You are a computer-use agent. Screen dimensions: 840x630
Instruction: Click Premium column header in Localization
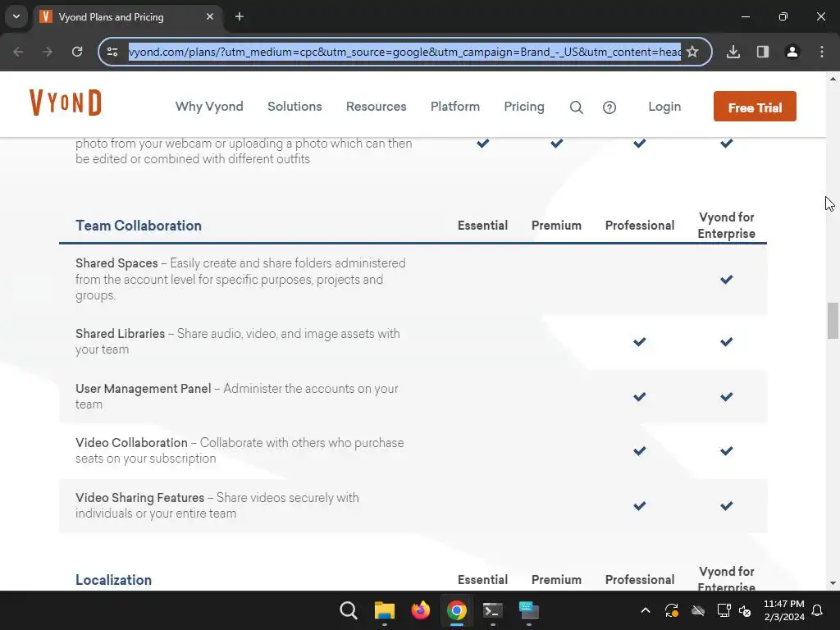pos(556,580)
